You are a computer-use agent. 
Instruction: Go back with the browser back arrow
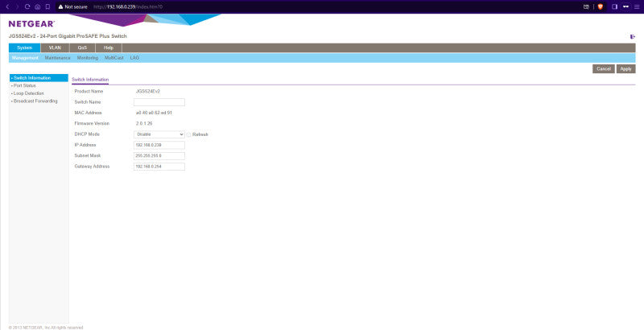7,6
